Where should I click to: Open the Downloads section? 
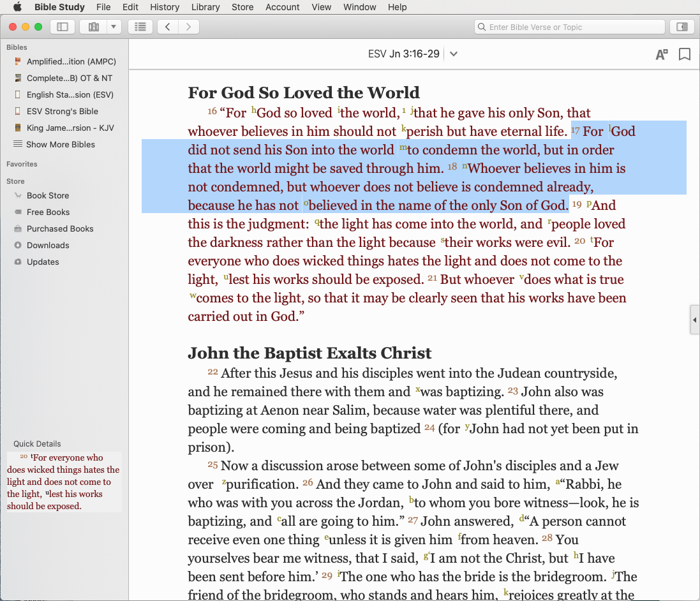tap(48, 245)
